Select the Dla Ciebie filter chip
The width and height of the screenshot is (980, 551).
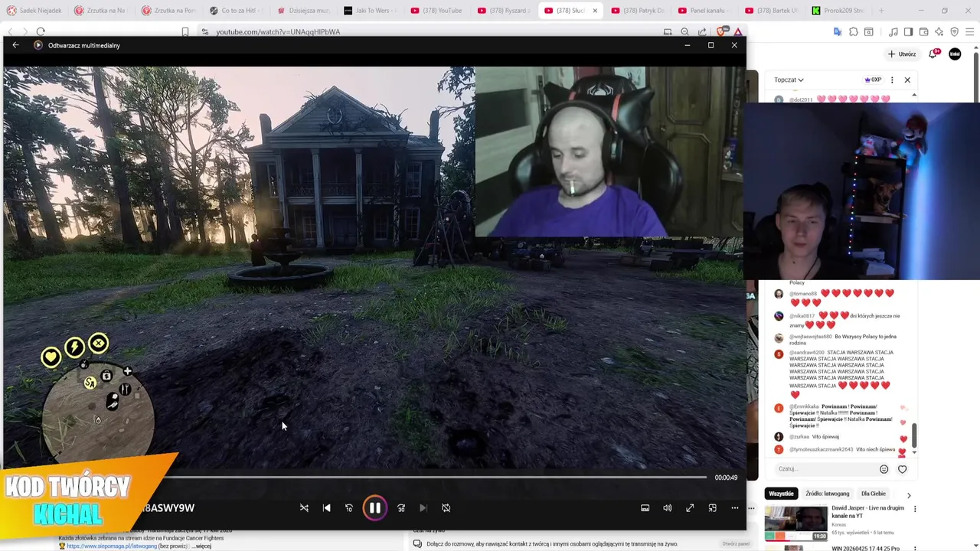[874, 494]
